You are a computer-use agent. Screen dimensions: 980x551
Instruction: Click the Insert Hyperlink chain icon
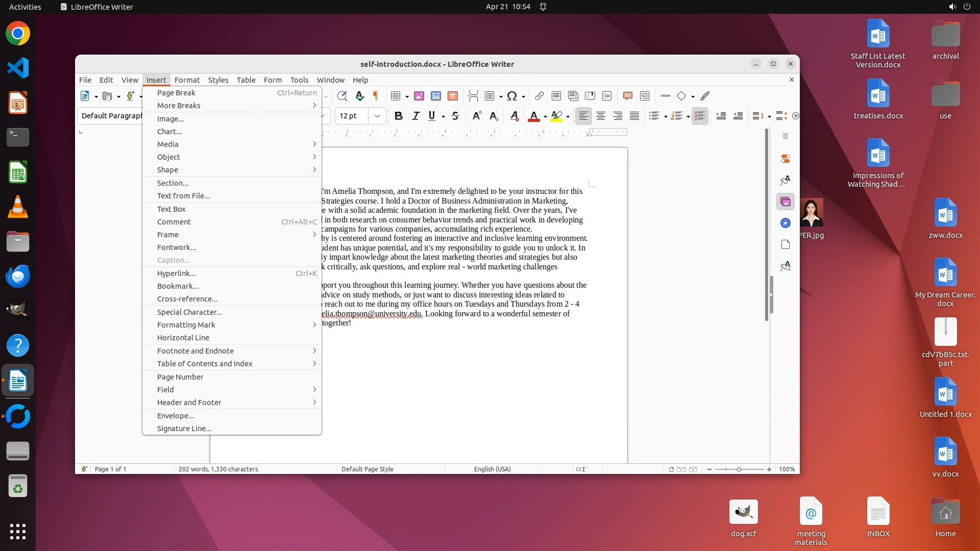540,96
